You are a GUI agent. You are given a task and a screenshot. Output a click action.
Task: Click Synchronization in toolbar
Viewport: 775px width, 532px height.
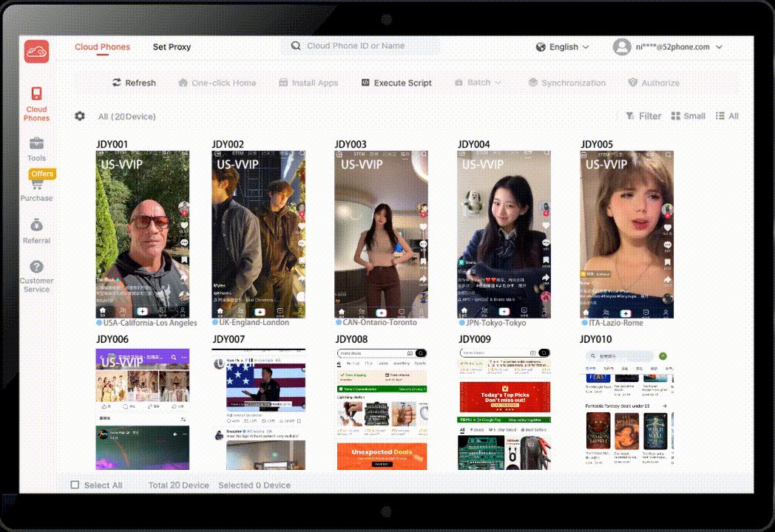coord(567,83)
